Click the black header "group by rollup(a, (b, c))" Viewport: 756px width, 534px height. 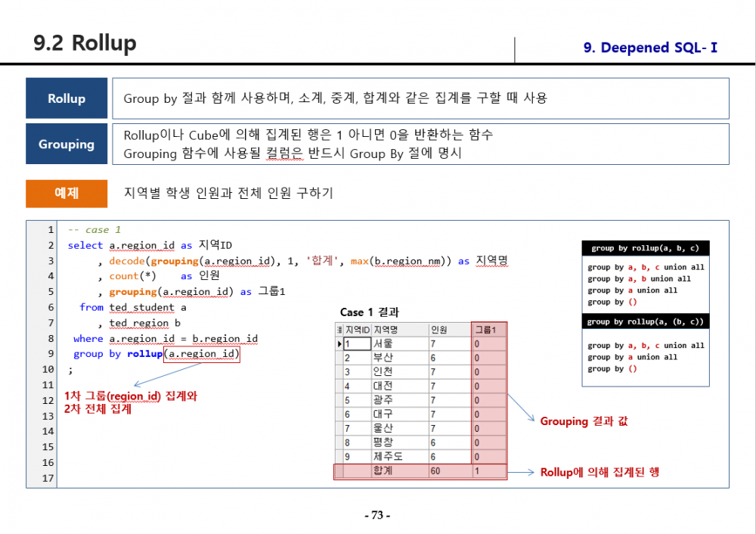646,321
